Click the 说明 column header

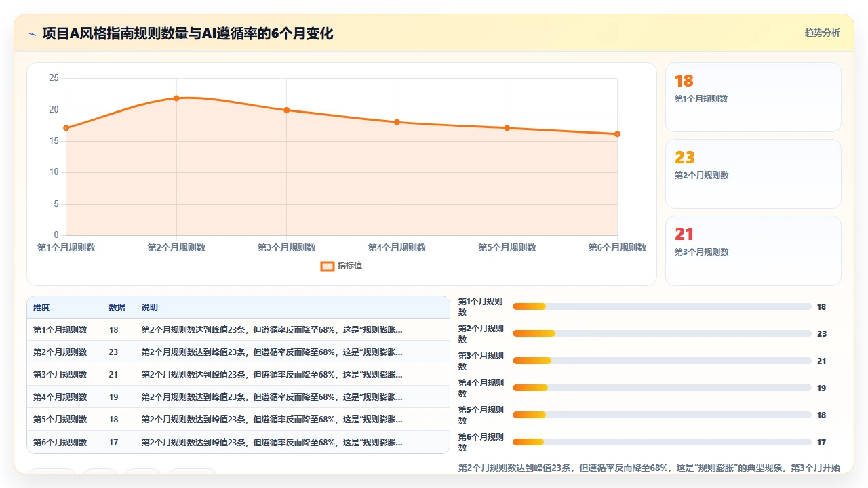pyautogui.click(x=149, y=308)
